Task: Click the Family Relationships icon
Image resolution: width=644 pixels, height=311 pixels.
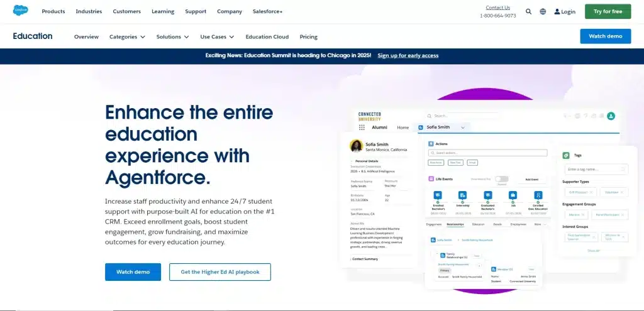Action: 443,255
